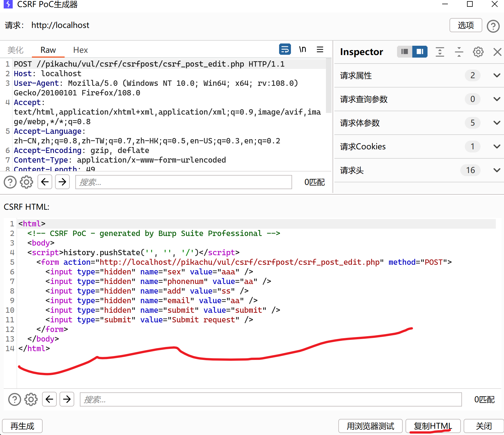Viewport: 504px width, 435px height.
Task: Click the Submit request input line
Action: [149, 320]
